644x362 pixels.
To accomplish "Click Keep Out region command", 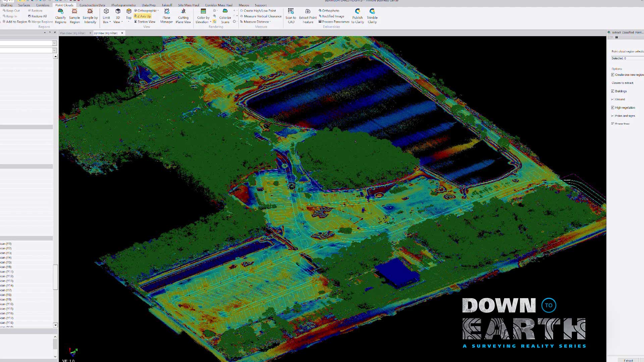I will coord(11,11).
